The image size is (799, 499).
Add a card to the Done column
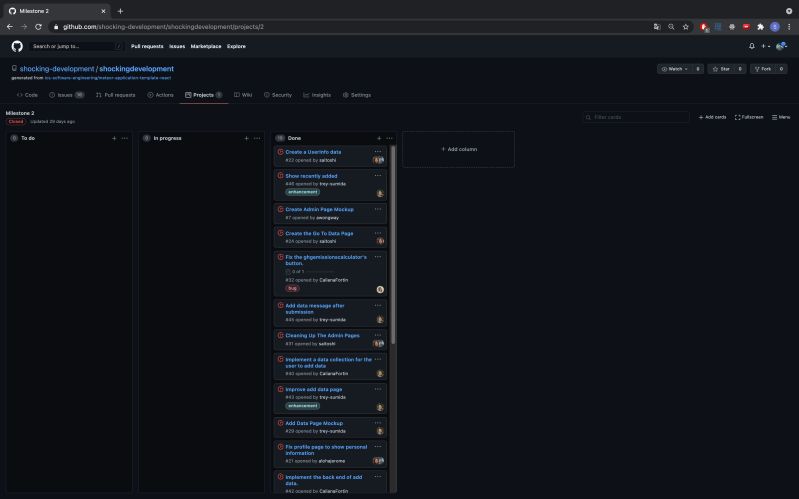coord(379,138)
